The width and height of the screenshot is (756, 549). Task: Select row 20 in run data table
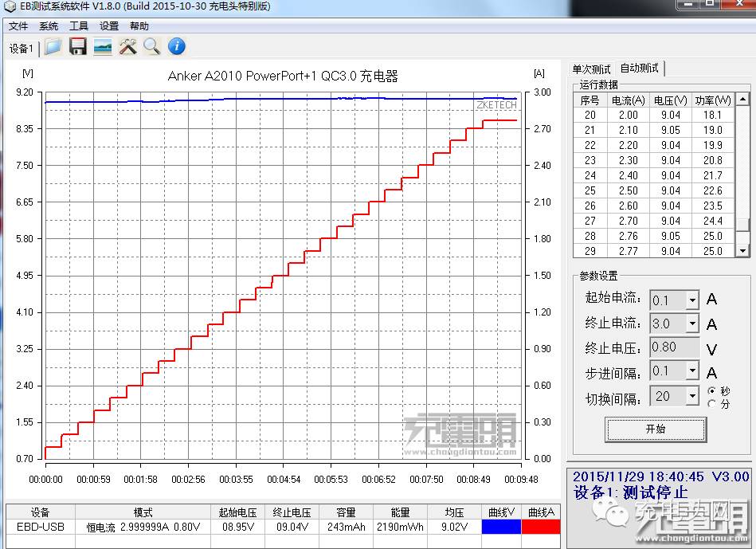click(654, 115)
